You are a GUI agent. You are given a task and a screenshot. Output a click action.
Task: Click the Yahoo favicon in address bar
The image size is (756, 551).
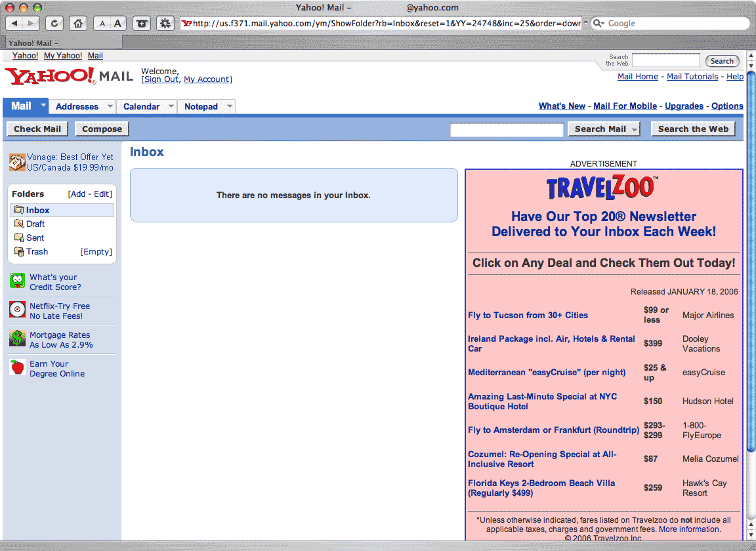point(186,23)
